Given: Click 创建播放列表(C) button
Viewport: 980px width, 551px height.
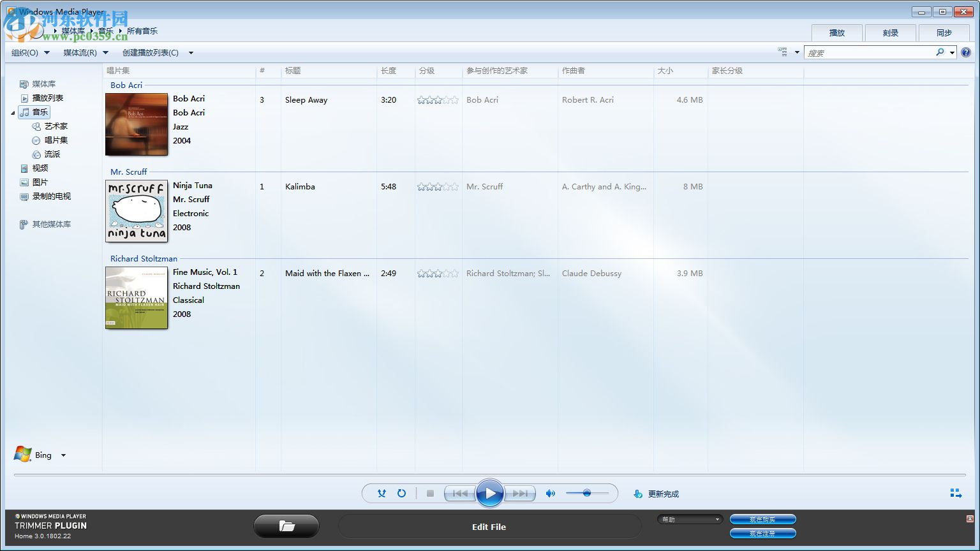Looking at the screenshot, I should click(x=151, y=53).
